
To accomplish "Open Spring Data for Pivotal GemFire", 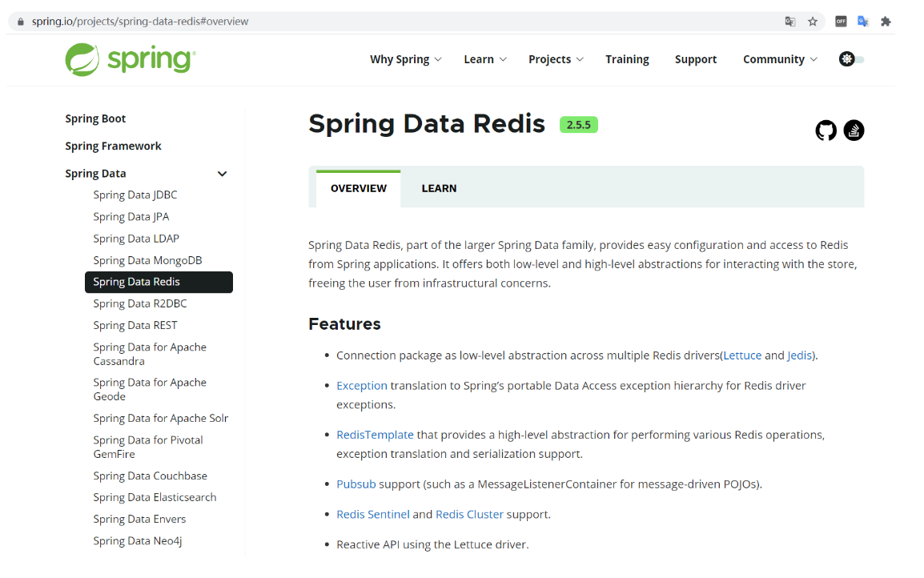I will 148,448.
